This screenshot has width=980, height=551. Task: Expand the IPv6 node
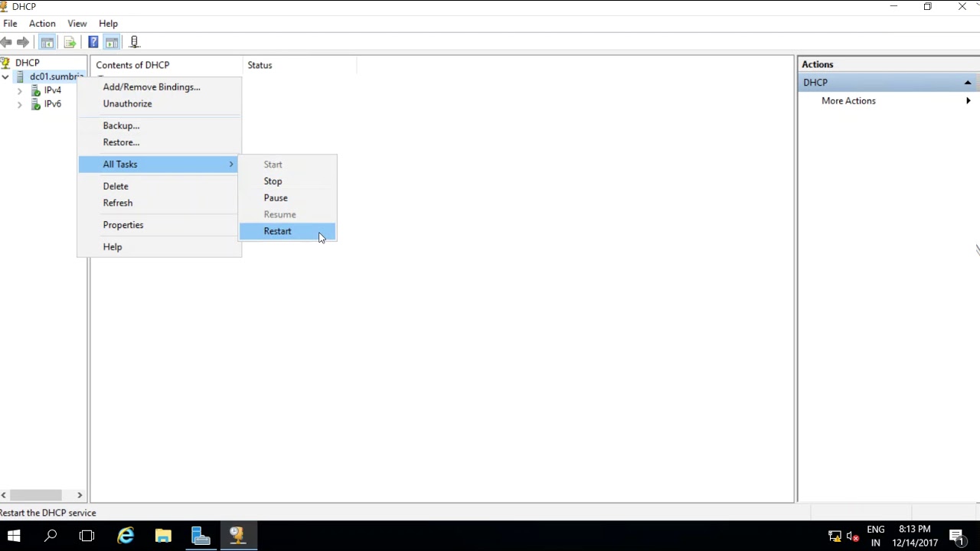pos(20,104)
